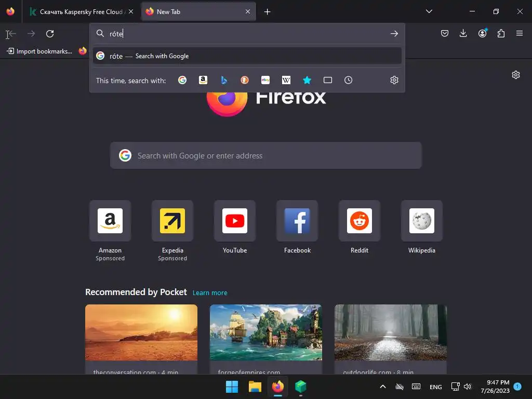
Task: Click the cloud sync-off tray icon
Action: (400, 387)
